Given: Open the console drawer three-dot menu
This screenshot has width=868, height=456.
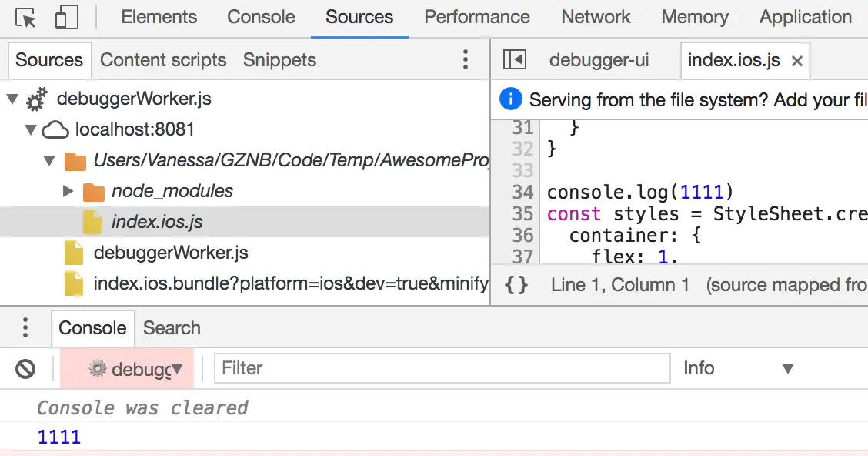Looking at the screenshot, I should [x=25, y=328].
